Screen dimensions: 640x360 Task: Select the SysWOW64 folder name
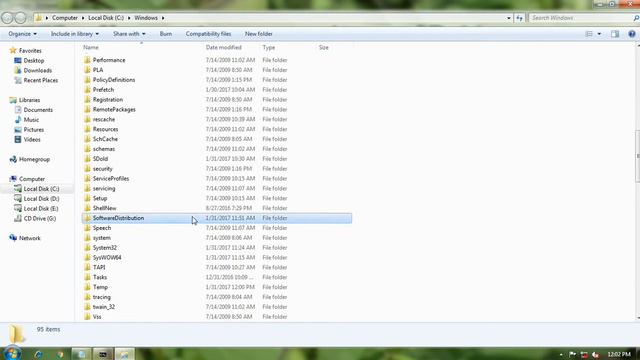(x=107, y=258)
